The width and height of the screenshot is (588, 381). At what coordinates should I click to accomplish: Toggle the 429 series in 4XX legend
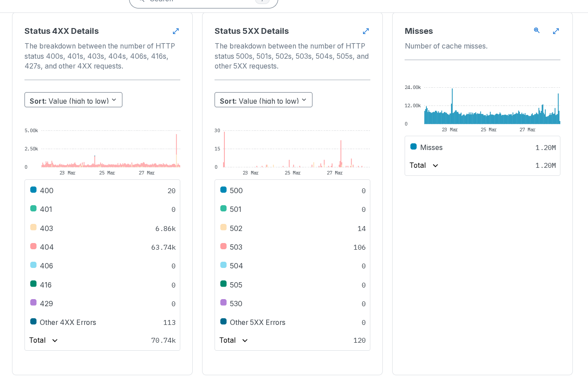click(46, 304)
